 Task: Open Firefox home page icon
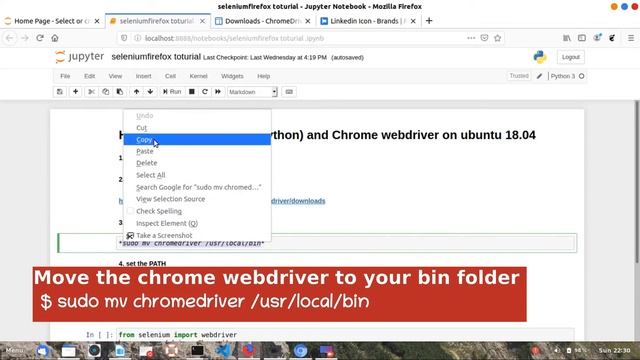tap(55, 38)
